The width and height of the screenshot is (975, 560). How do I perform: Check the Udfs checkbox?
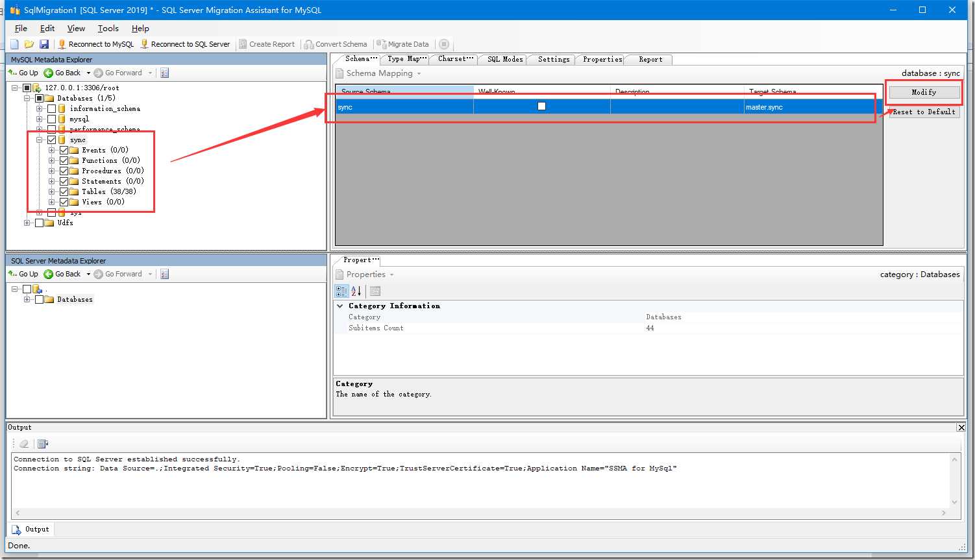(39, 223)
